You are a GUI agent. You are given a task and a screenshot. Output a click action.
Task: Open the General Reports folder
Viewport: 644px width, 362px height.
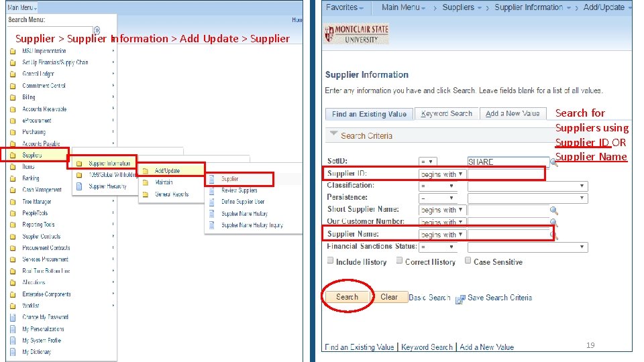tap(172, 194)
